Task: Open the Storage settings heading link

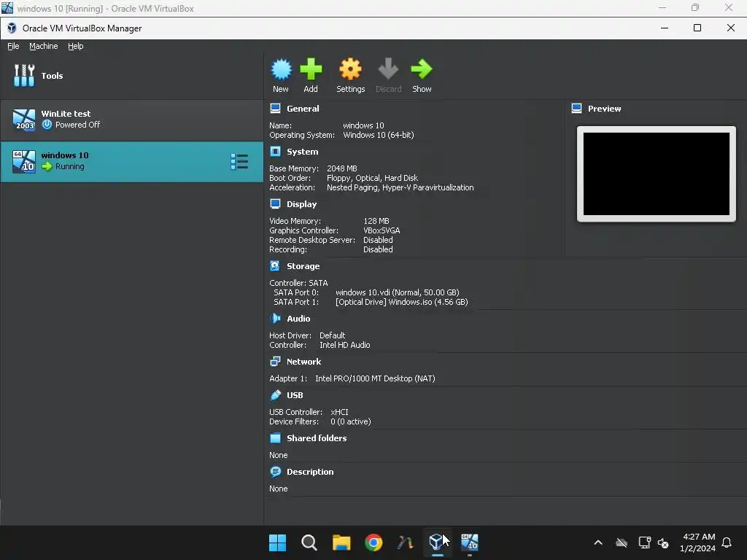Action: 303,266
